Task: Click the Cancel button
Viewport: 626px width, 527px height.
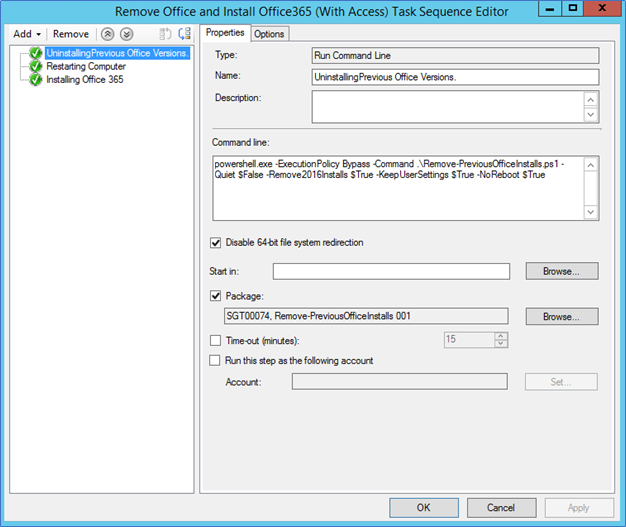Action: tap(501, 508)
